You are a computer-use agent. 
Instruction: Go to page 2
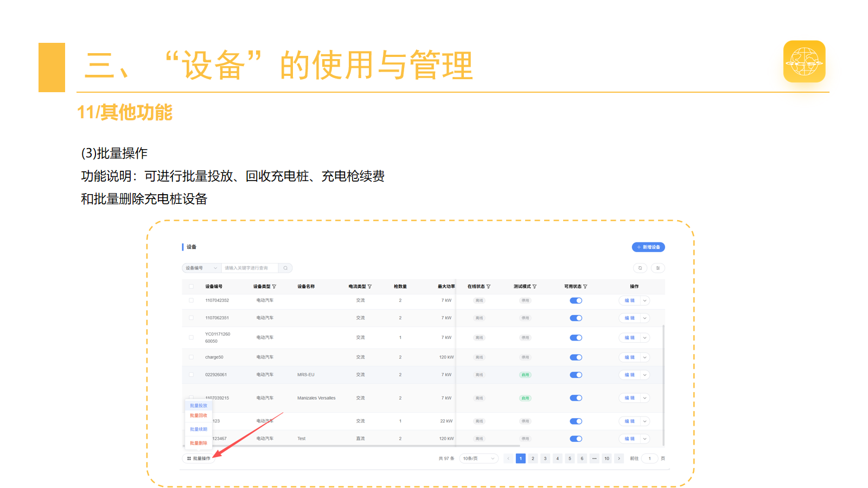[x=533, y=458]
